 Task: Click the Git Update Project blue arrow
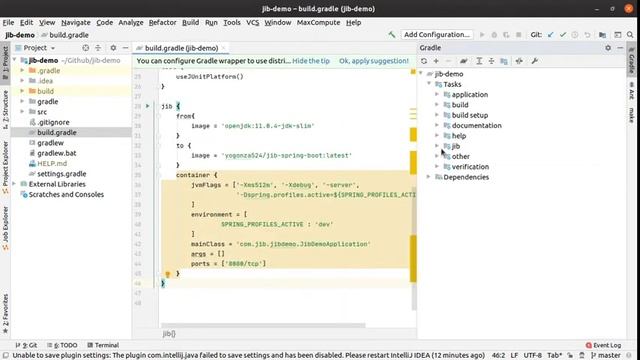551,35
